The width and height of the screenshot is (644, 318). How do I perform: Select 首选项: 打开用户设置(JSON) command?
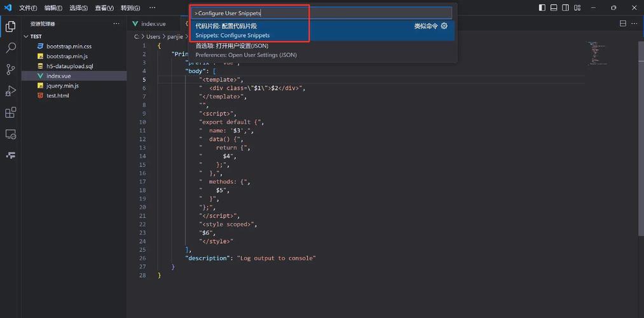coord(322,50)
